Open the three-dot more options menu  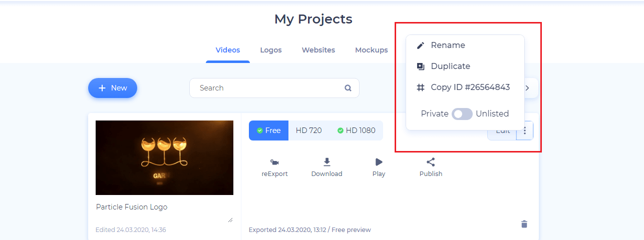click(525, 131)
